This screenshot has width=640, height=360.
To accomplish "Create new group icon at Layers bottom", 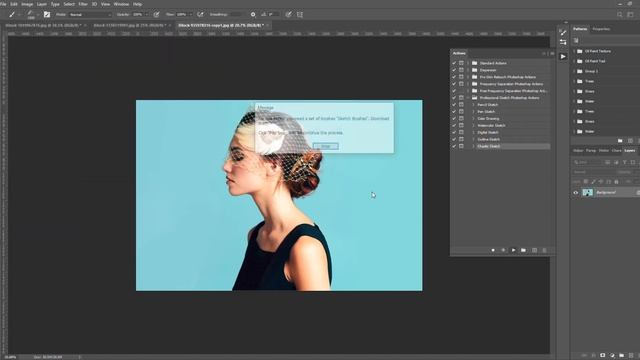I will (621, 356).
